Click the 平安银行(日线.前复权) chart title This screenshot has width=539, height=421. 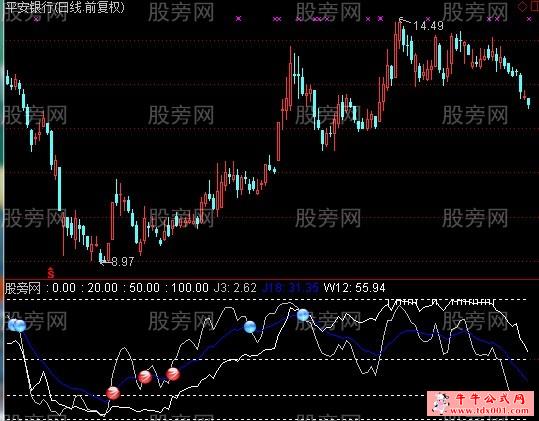(65, 8)
